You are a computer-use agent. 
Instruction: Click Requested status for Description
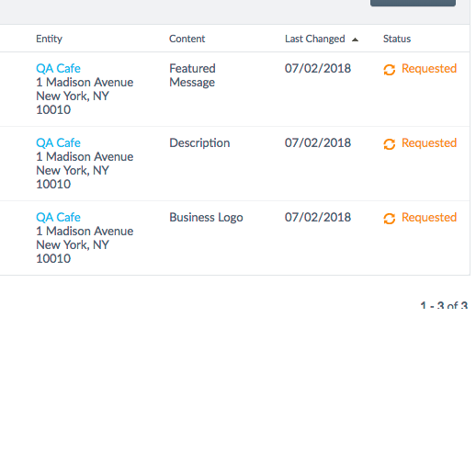pos(429,142)
